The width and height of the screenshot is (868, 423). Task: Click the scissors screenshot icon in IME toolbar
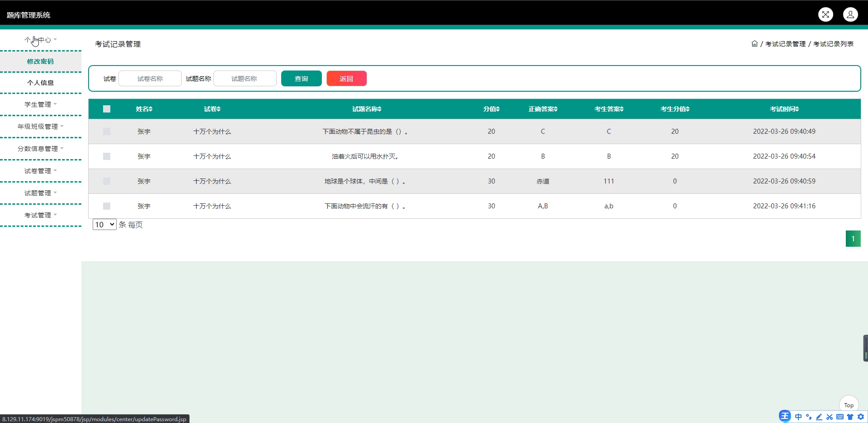pyautogui.click(x=830, y=417)
